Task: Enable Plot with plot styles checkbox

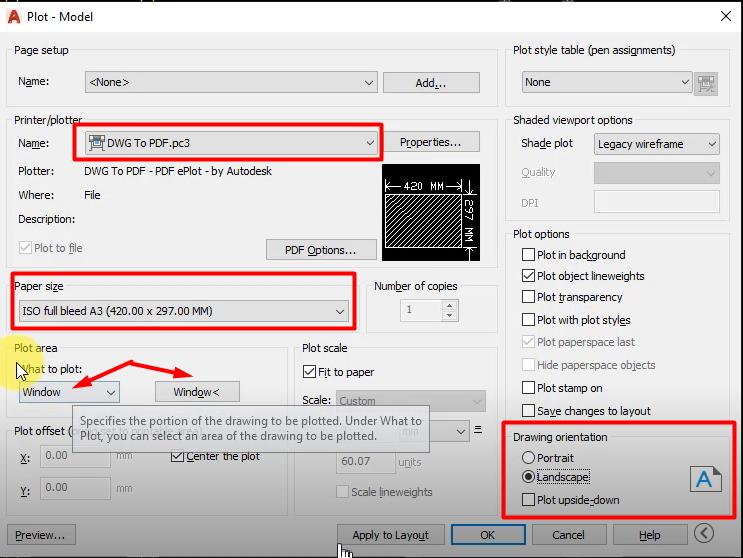Action: pyautogui.click(x=528, y=320)
